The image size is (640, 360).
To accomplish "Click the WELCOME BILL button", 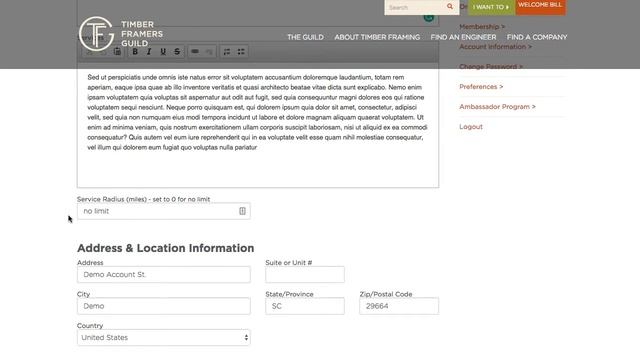I will point(540,7).
